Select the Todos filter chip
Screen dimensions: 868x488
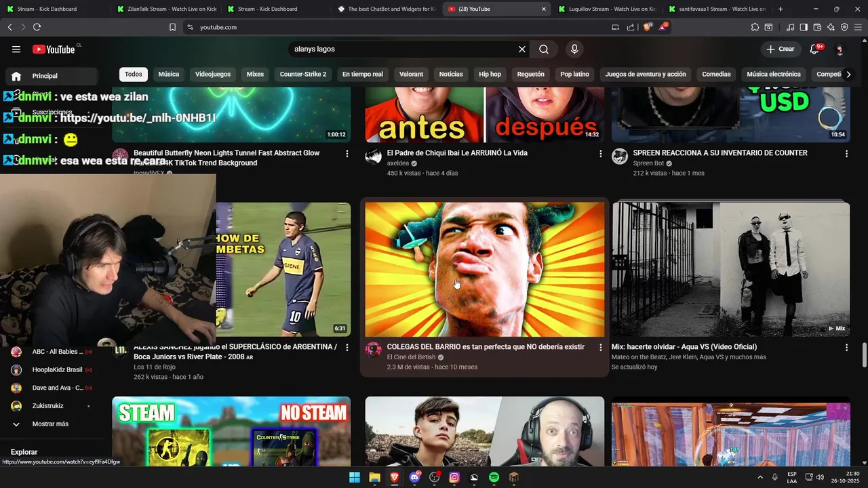134,74
